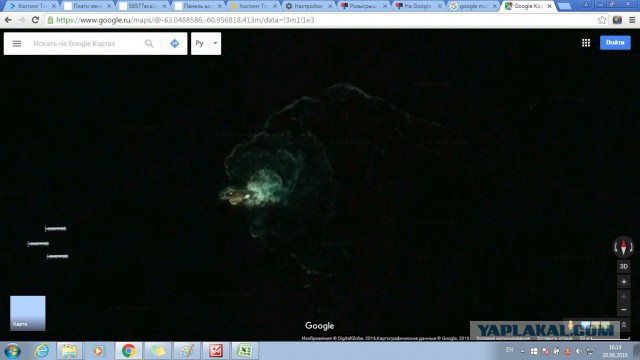Viewport: 640px width, 360px height.
Task: Show hidden system tray icons
Action: 522,351
